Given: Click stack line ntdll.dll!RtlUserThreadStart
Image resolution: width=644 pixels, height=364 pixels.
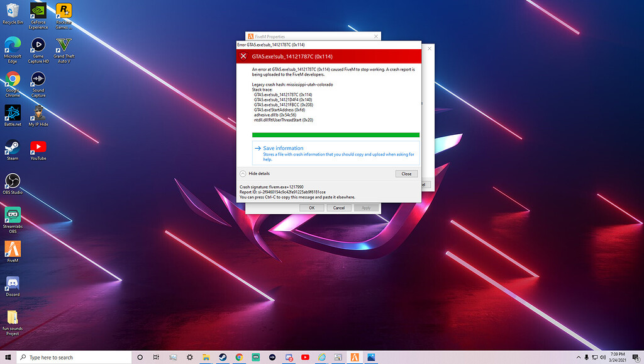Looking at the screenshot, I should 284,120.
